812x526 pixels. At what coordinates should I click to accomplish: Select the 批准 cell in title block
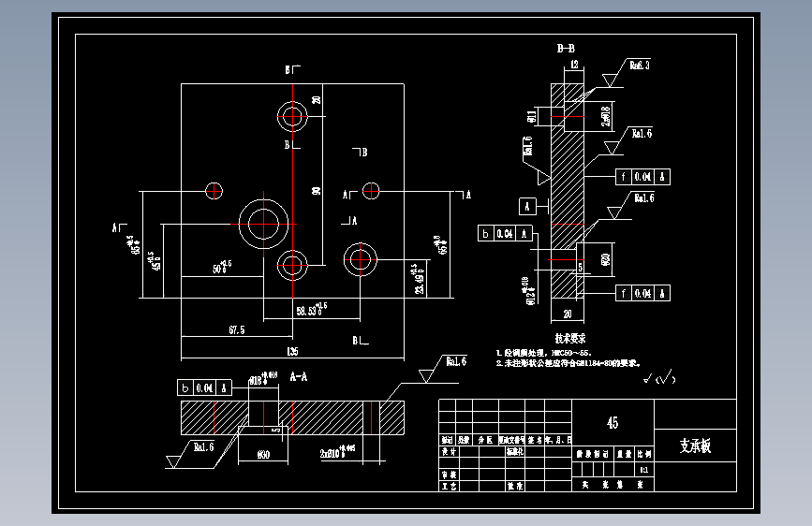(515, 486)
